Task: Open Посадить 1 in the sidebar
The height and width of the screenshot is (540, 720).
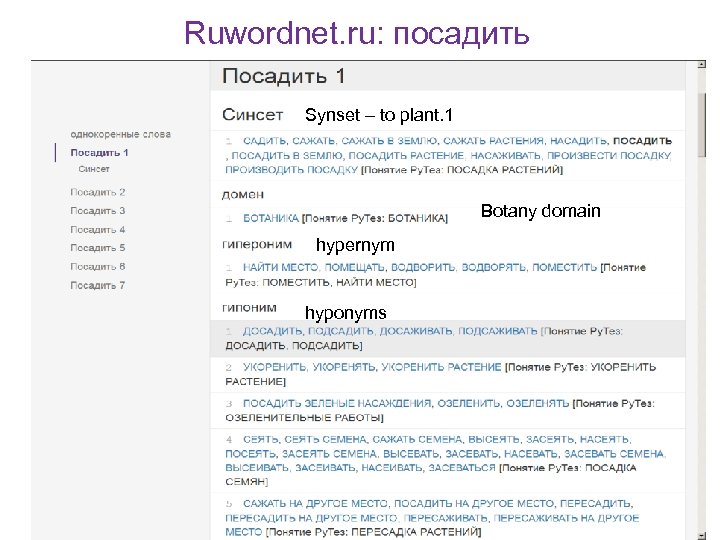Action: pyautogui.click(x=99, y=152)
